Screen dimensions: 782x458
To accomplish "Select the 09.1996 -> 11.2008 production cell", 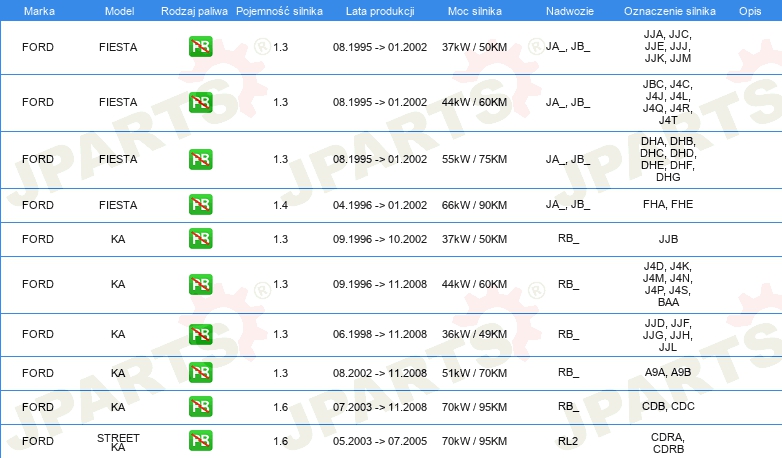I will click(380, 284).
